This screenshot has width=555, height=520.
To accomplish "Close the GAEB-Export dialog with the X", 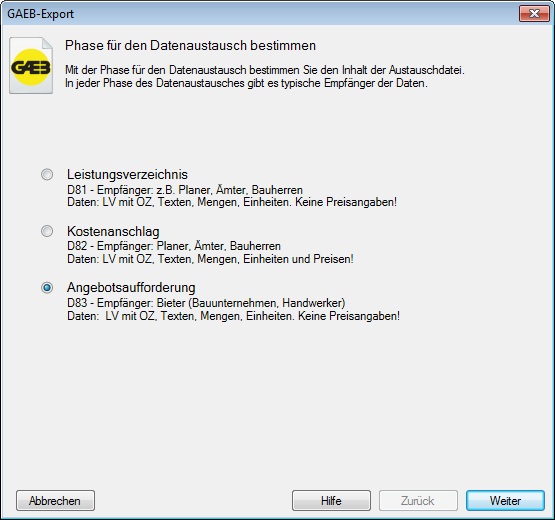I will (534, 13).
